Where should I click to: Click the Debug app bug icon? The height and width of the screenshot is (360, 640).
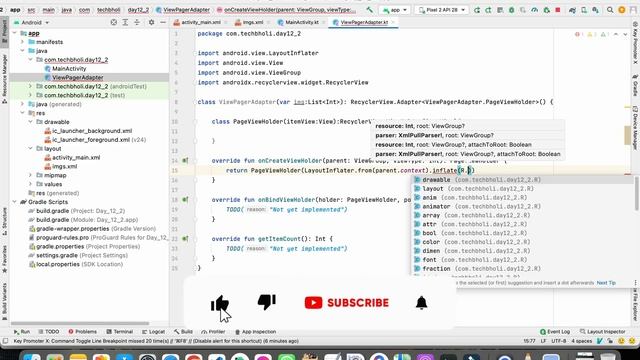pos(511,9)
